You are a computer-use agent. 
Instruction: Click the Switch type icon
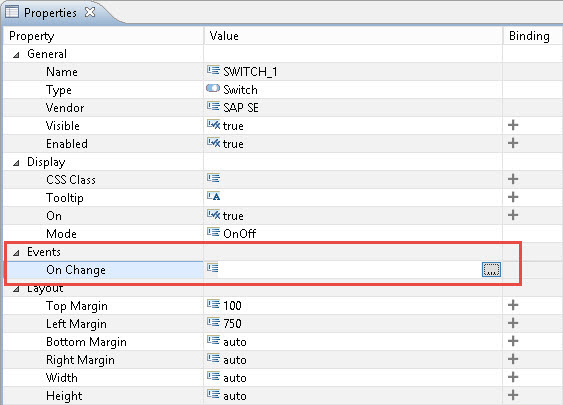click(x=213, y=88)
